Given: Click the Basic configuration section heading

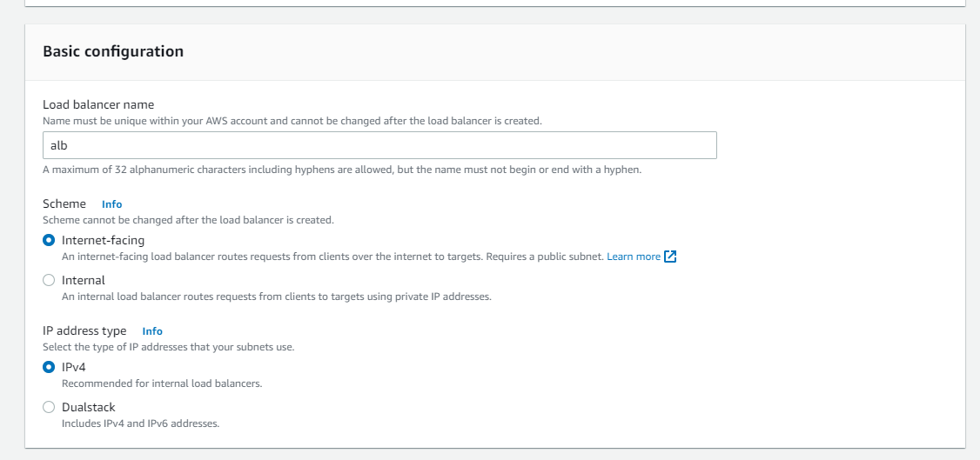Looking at the screenshot, I should point(113,51).
